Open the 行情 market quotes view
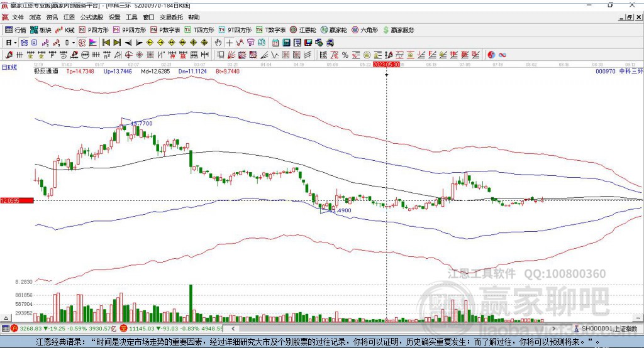Image resolution: width=644 pixels, height=348 pixels. point(16,30)
